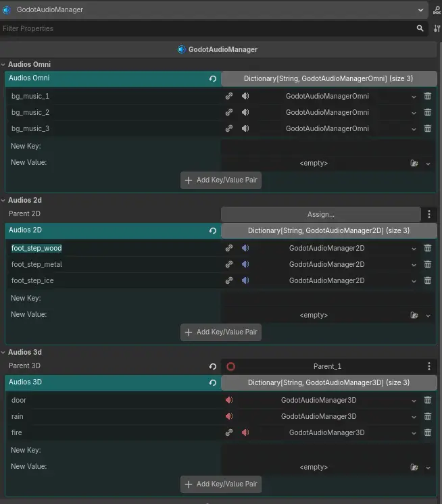
Task: Revert the Audios Omni property
Action: 212,79
